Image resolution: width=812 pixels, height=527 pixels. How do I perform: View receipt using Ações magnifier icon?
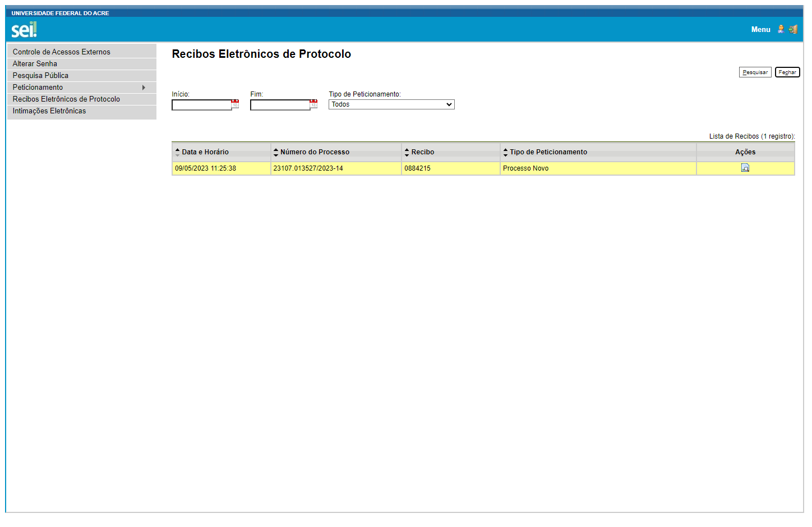pos(745,168)
